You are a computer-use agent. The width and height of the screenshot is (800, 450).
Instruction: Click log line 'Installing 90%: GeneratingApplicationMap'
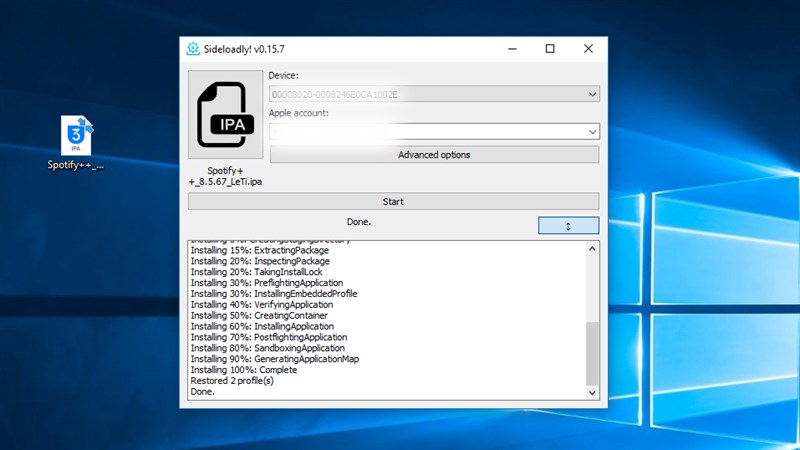tap(275, 359)
